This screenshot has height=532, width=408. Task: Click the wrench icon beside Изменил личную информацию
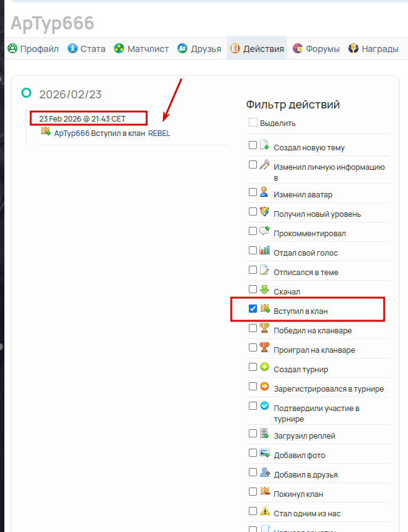click(264, 165)
